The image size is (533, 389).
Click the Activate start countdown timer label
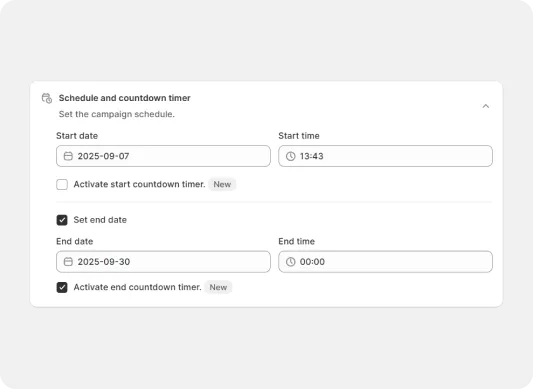coord(139,184)
